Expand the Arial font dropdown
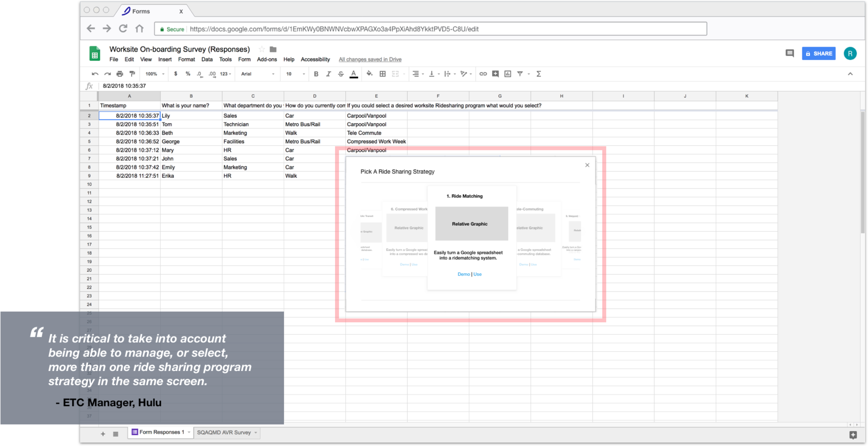This screenshot has width=868, height=446. tap(258, 74)
